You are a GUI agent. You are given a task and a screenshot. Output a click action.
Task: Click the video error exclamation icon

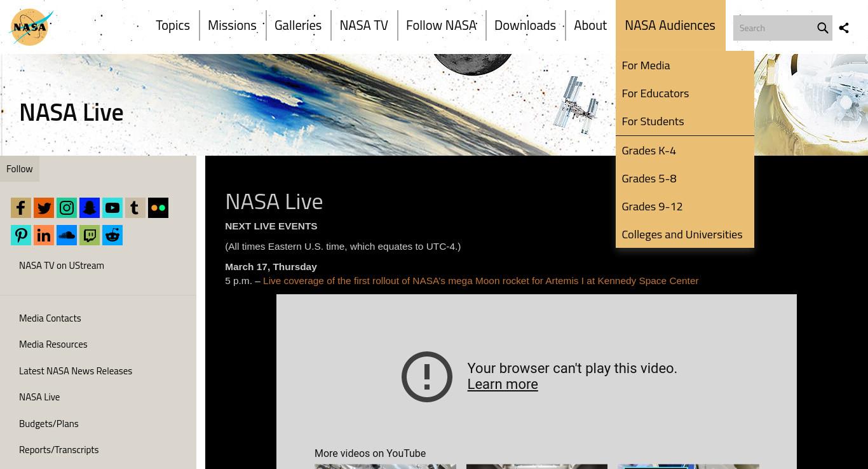(427, 377)
